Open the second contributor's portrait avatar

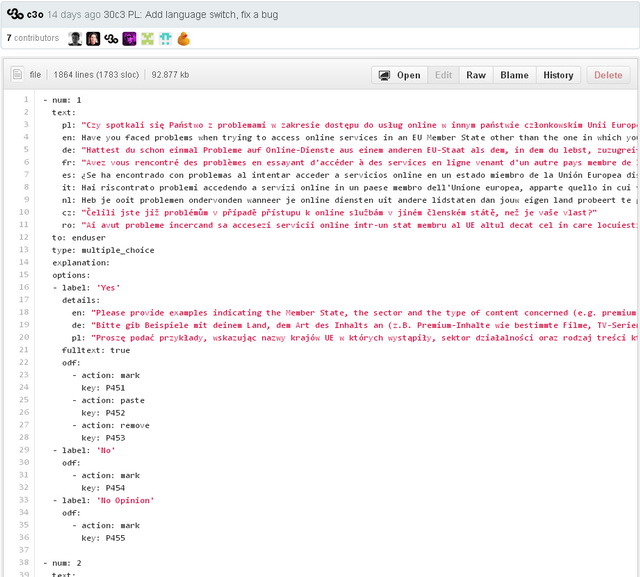pyautogui.click(x=93, y=39)
